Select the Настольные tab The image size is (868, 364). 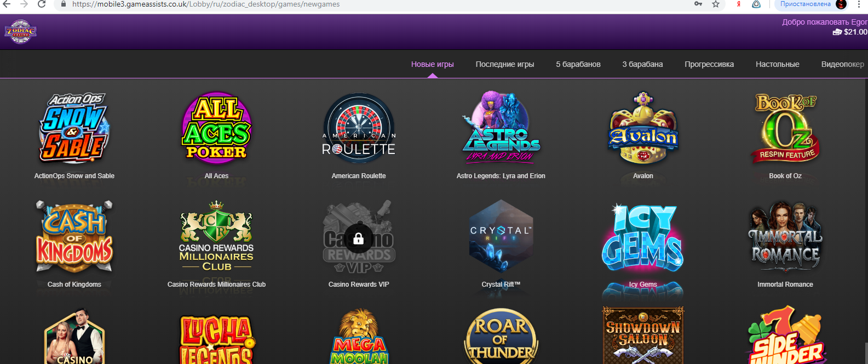coord(778,64)
